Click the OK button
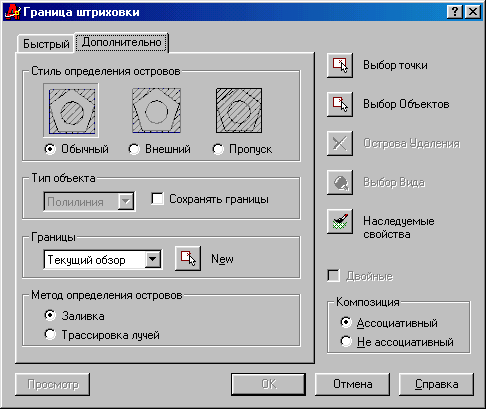Viewport: 486px width, 409px height. [x=268, y=384]
